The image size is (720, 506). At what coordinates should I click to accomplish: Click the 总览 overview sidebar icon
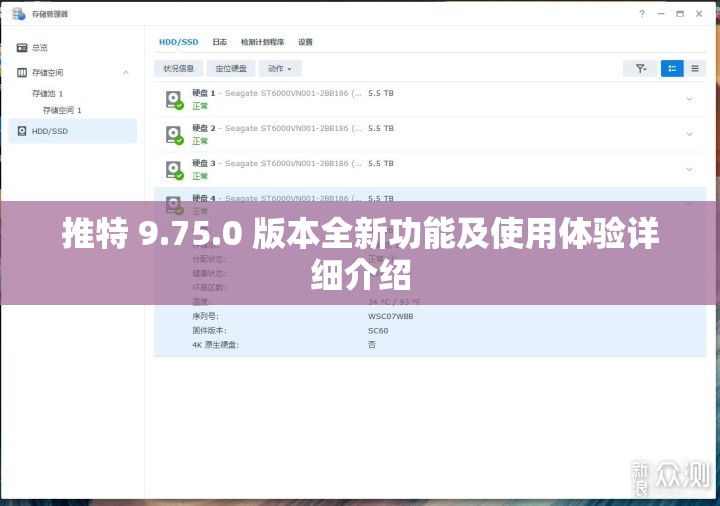[x=22, y=47]
